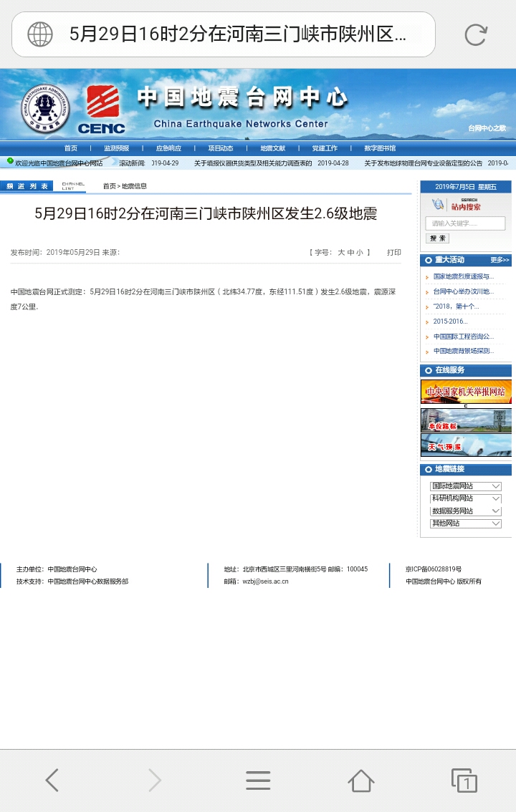The width and height of the screenshot is (516, 812).
Task: Go to browser home icon
Action: 361,780
